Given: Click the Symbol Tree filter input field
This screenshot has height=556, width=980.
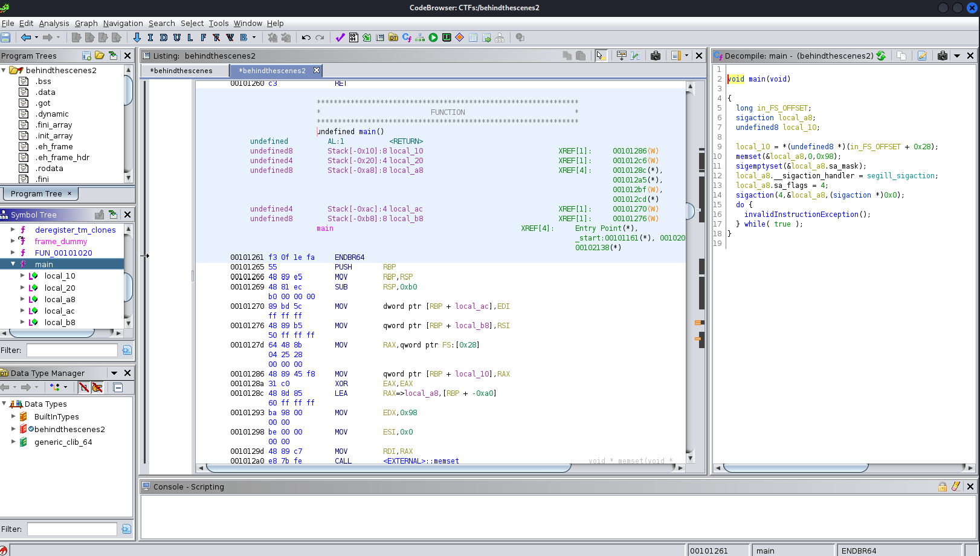Looking at the screenshot, I should (72, 350).
